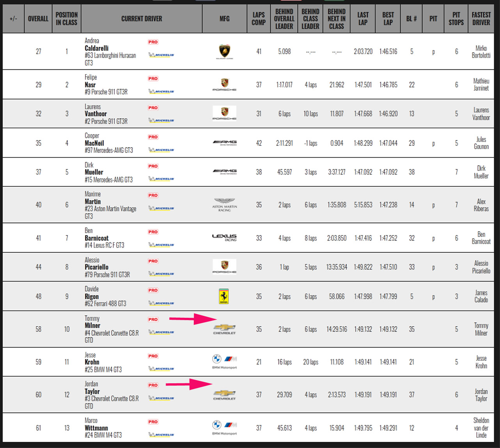Click the PIT STOPS column header
Viewport: 500px width, 448px height.
[x=456, y=19]
